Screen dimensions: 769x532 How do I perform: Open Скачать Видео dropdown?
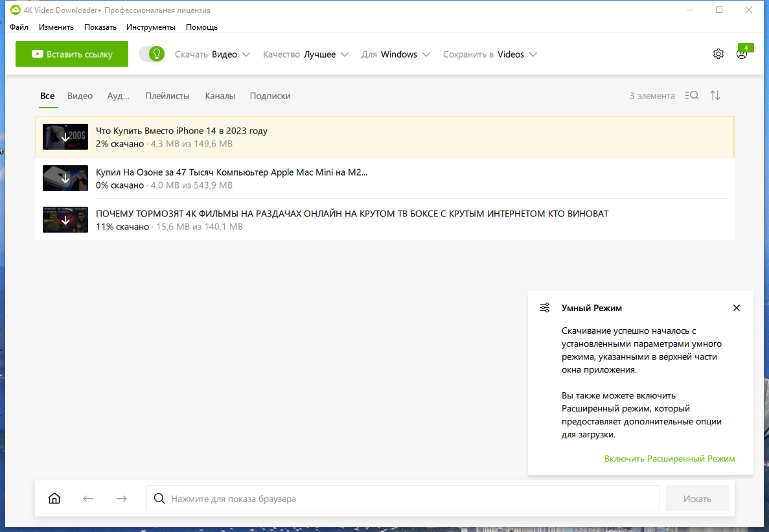pos(212,54)
